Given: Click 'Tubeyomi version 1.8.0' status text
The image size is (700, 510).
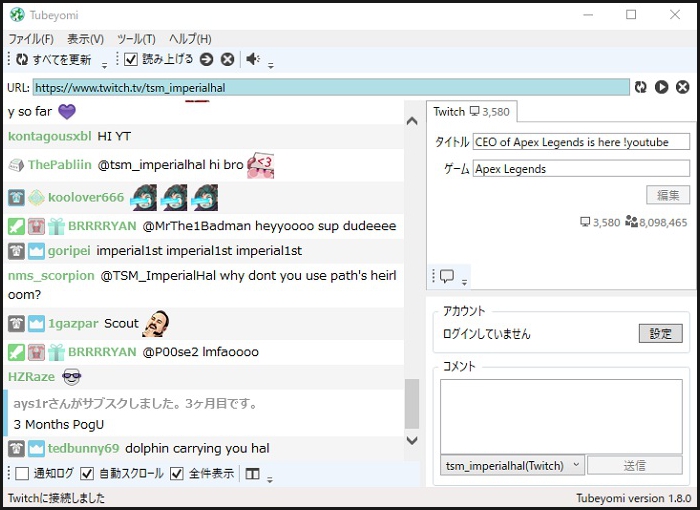Looking at the screenshot, I should 633,498.
